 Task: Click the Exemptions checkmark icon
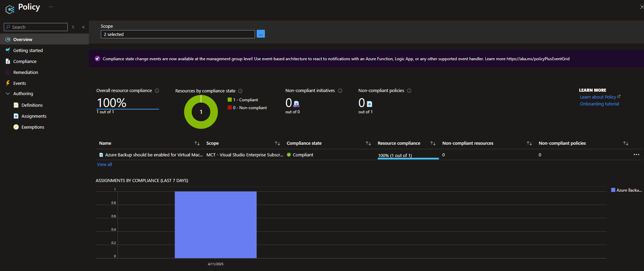tap(16, 127)
